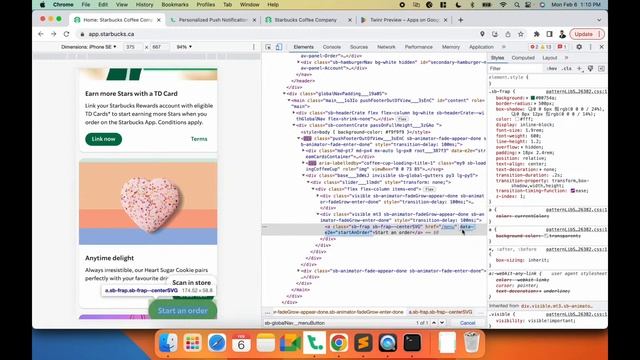Click the Link now button
This screenshot has width=640, height=360.
(x=103, y=139)
